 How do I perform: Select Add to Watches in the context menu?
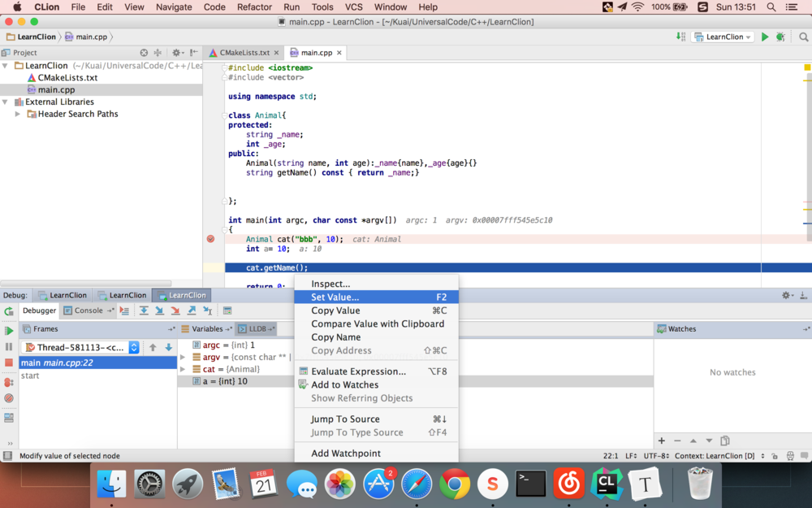[x=376, y=384]
